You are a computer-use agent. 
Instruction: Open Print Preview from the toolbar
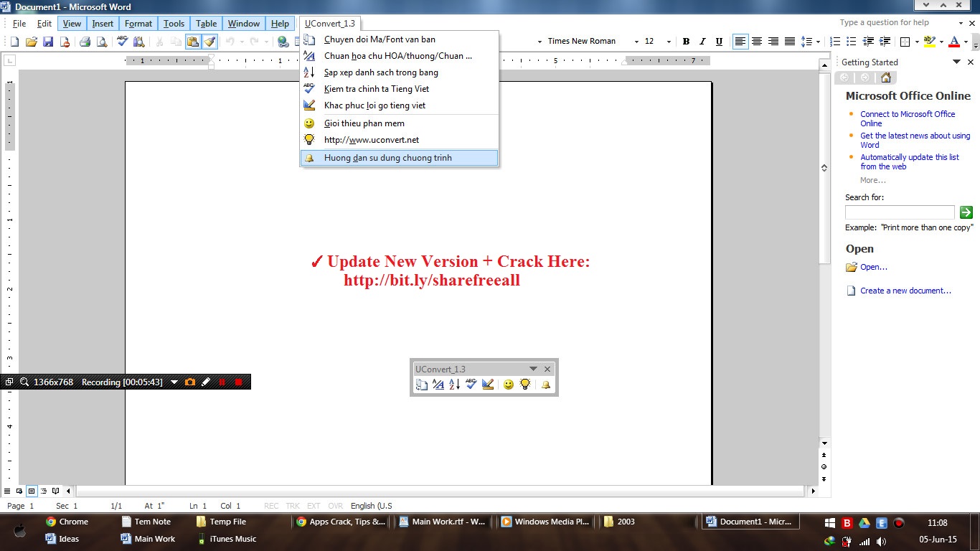pyautogui.click(x=101, y=42)
